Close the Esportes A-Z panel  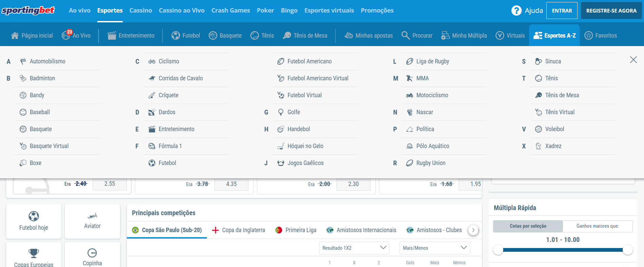[x=633, y=60]
